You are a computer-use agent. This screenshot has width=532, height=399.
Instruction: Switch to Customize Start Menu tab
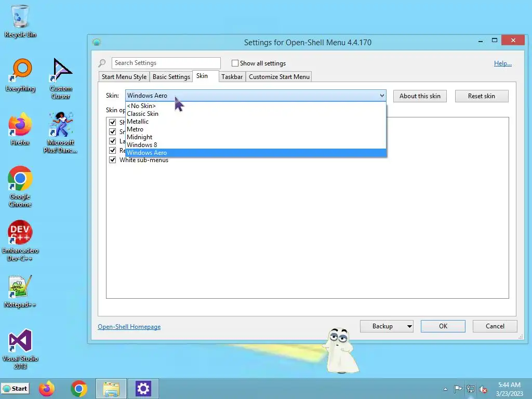(279, 77)
